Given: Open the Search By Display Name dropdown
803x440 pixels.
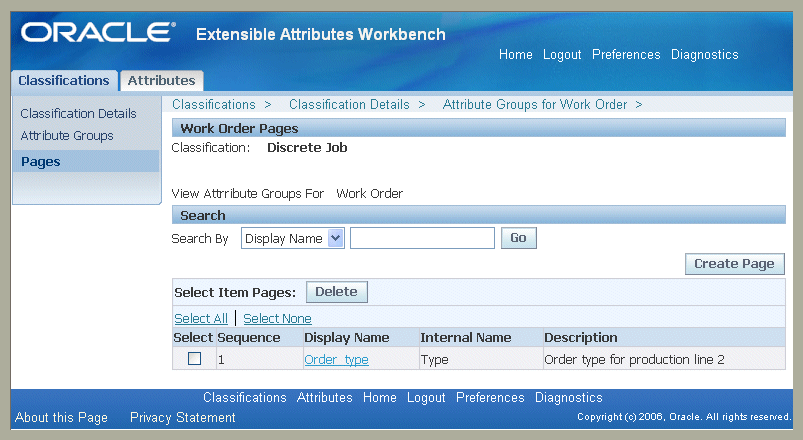Looking at the screenshot, I should click(x=293, y=238).
